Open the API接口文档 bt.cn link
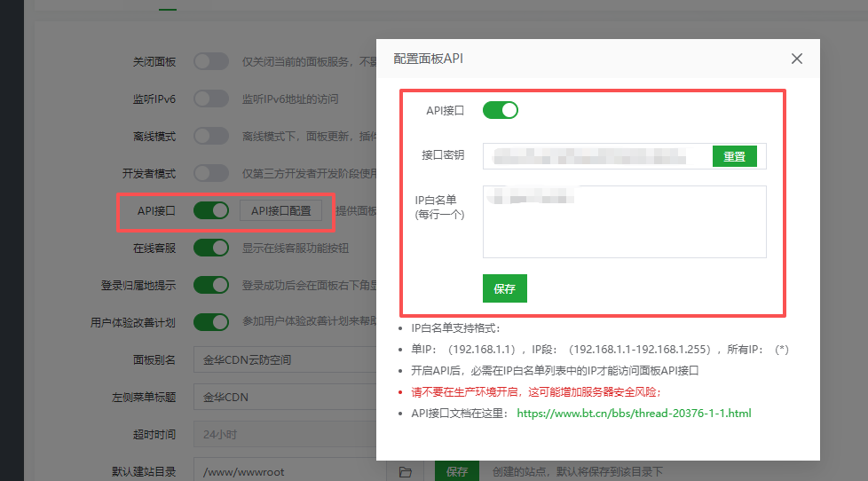 634,413
